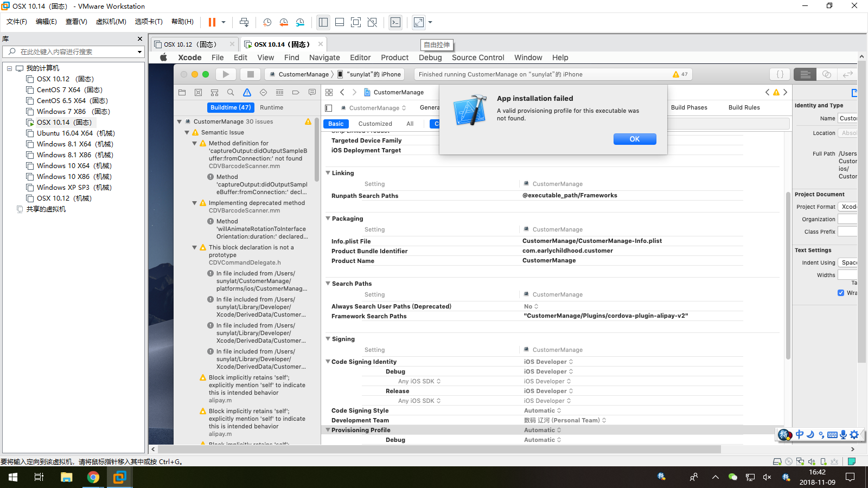
Task: Enter VMware full screen mode
Action: coord(356,22)
